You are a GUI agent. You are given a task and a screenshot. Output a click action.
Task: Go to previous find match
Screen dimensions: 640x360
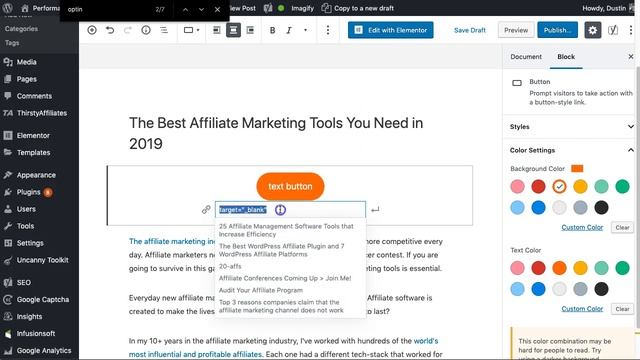point(185,9)
